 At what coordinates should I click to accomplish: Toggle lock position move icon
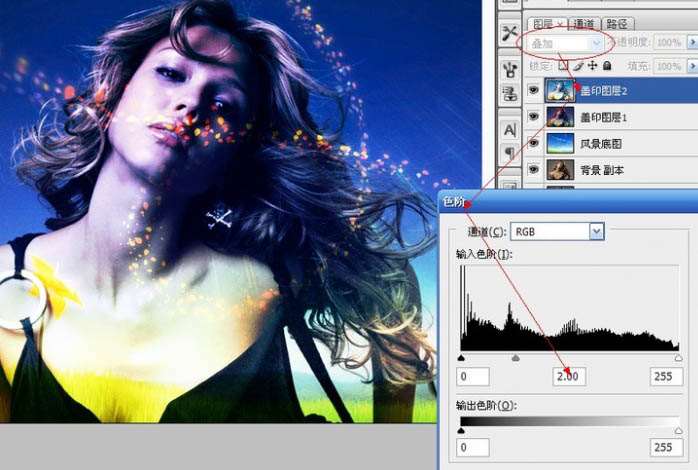592,66
